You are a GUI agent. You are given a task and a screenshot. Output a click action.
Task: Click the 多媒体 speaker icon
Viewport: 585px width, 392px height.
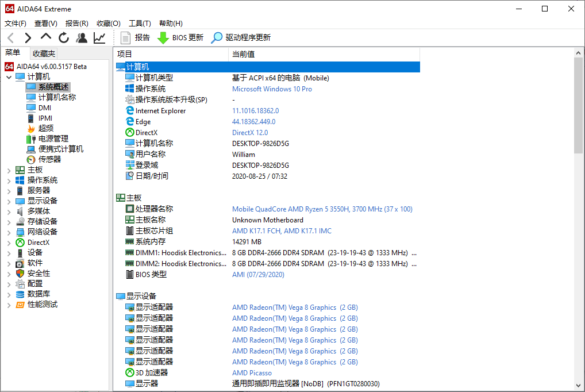point(20,212)
